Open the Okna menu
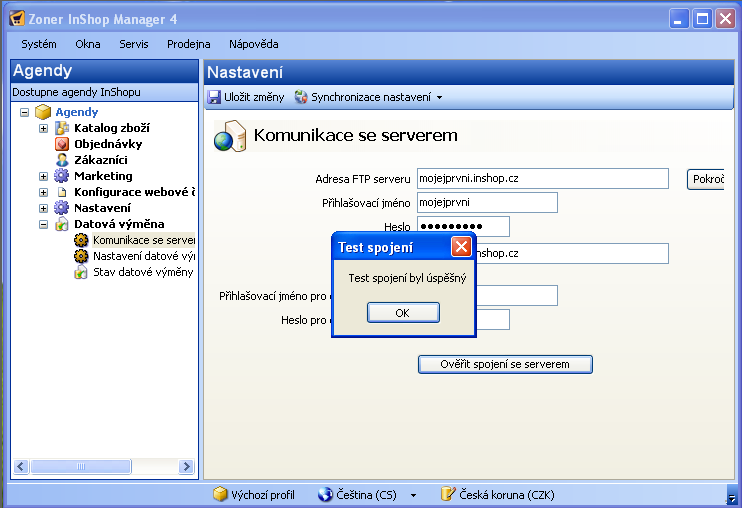This screenshot has width=742, height=508. pos(88,44)
